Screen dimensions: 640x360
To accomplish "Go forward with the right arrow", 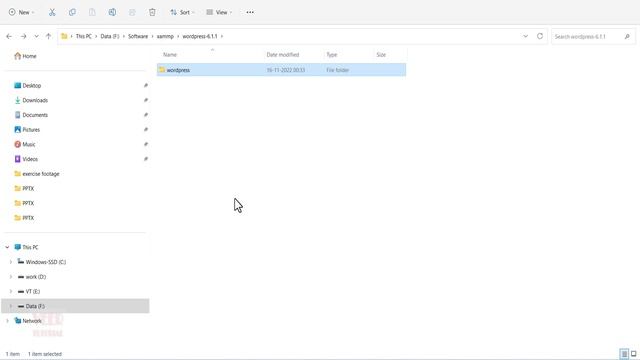I will click(x=23, y=36).
